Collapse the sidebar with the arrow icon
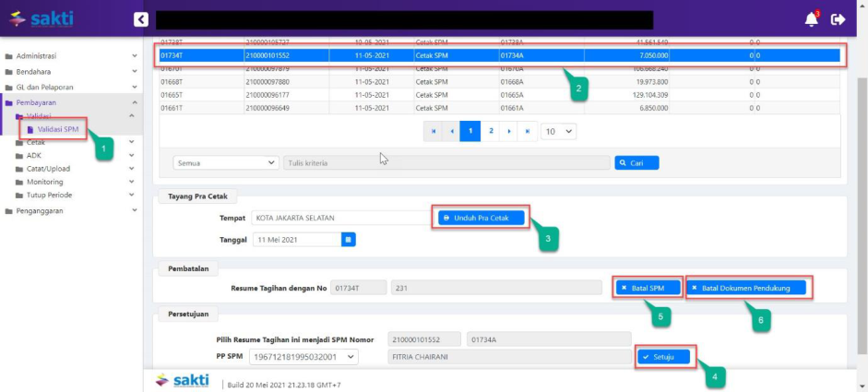The image size is (868, 392). [140, 18]
